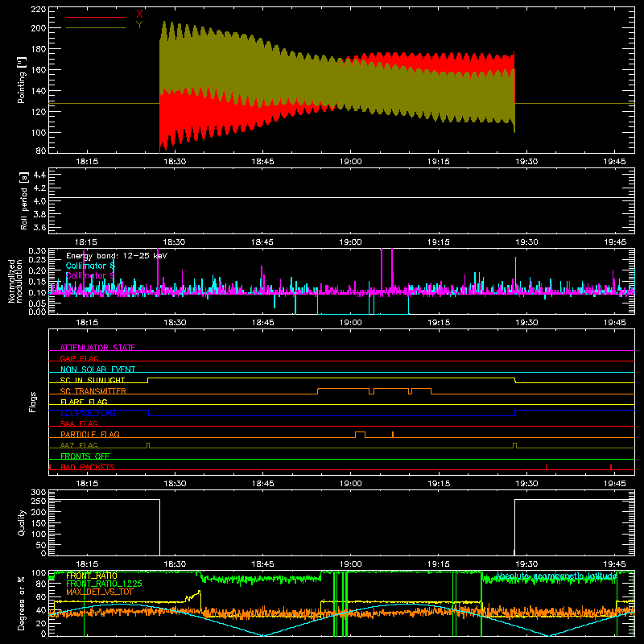Screen dimensions: 644x644
Task: Click the yellow FRONT_RATIO legend entry
Action: point(92,576)
